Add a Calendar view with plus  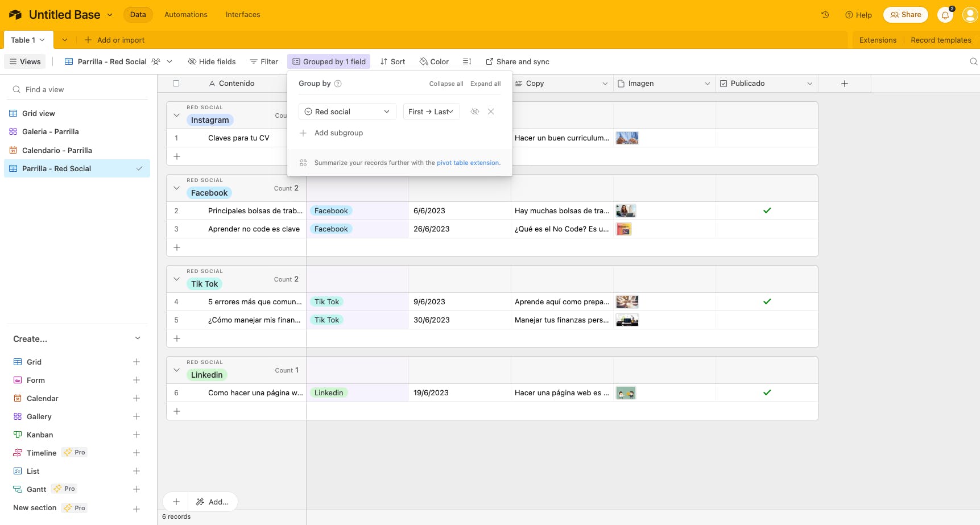[x=137, y=398]
